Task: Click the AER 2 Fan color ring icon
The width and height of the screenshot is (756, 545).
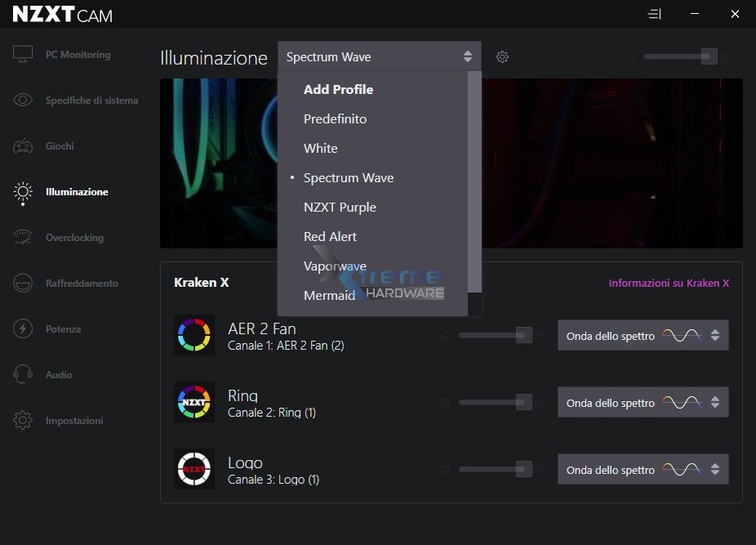Action: click(194, 335)
